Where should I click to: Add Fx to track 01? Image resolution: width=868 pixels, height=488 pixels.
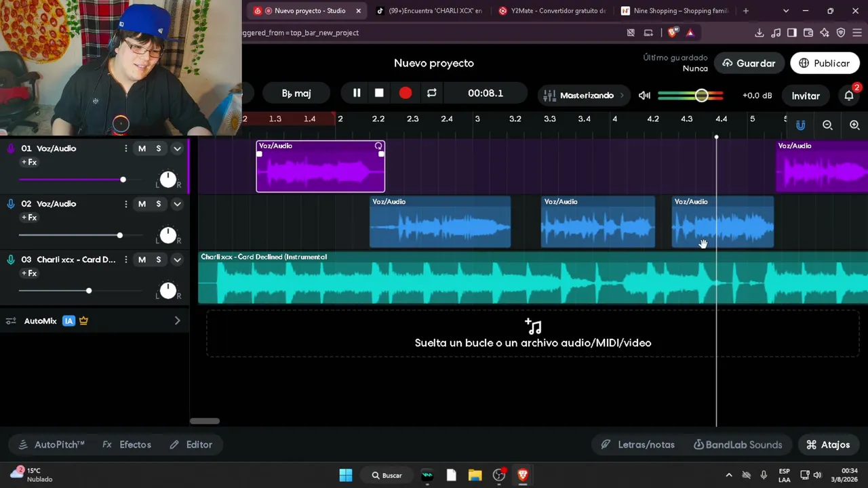(29, 163)
